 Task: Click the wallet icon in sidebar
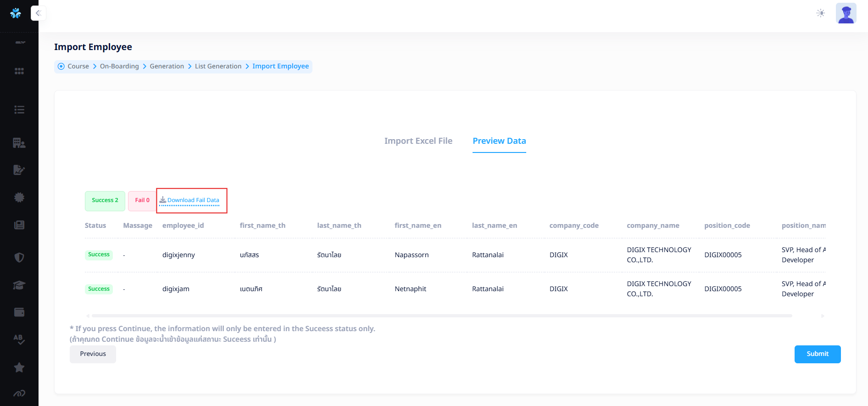click(19, 312)
